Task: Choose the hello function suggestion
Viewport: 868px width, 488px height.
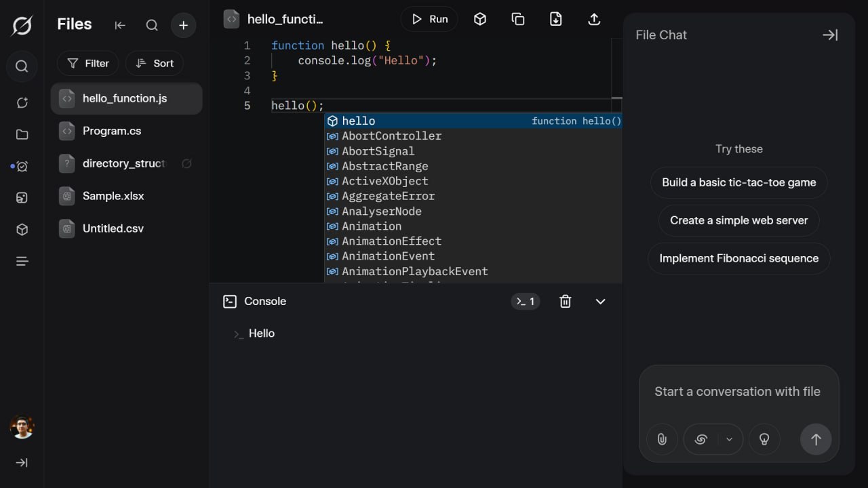Action: click(359, 121)
